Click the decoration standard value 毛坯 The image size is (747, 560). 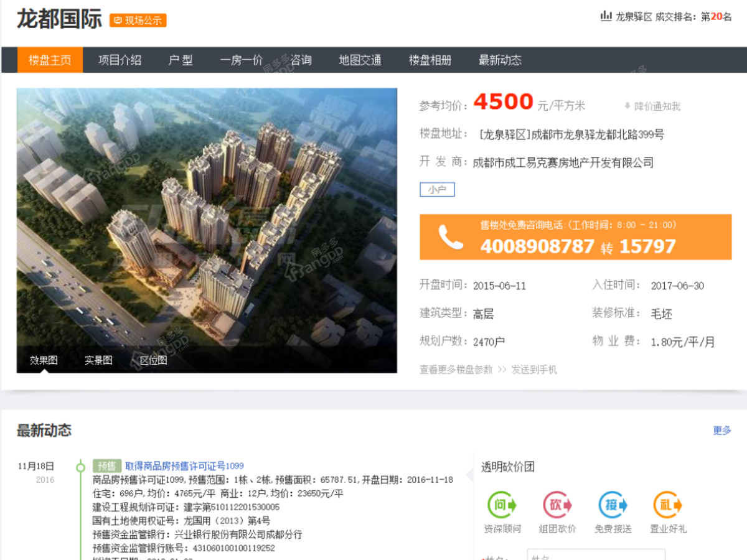click(x=662, y=314)
